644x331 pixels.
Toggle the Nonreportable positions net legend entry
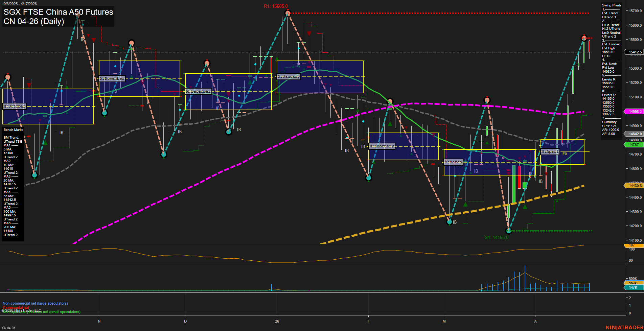41,312
